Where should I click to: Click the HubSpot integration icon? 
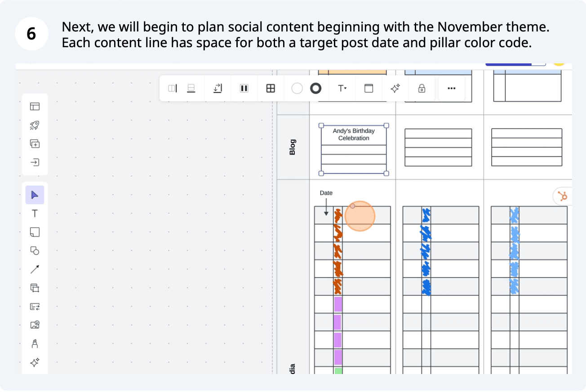tap(562, 196)
